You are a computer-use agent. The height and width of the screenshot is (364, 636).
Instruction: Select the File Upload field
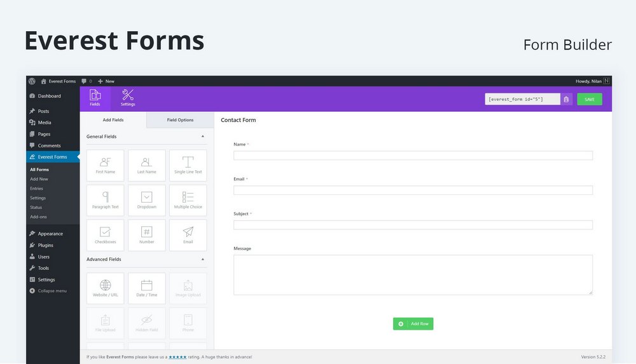[105, 323]
